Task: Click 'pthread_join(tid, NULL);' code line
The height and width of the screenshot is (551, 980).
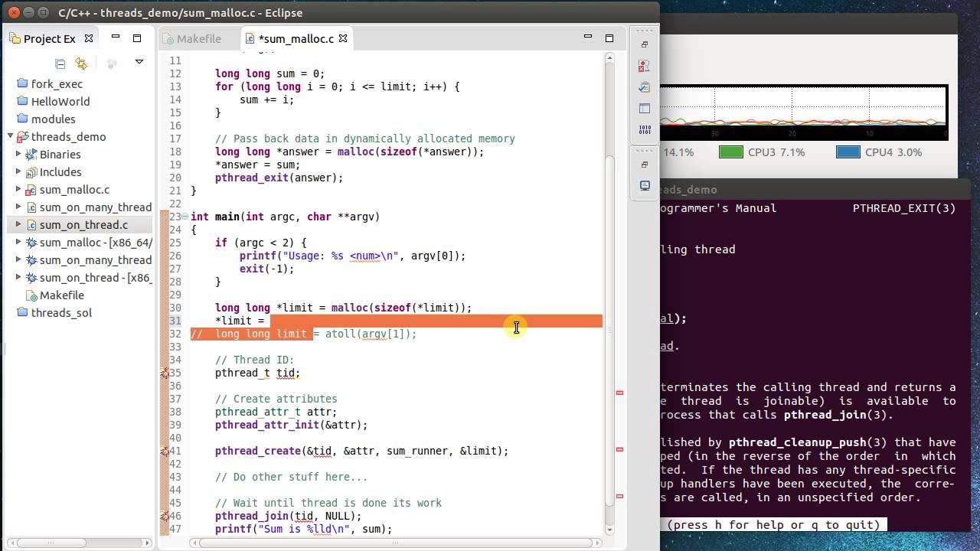Action: pos(288,516)
